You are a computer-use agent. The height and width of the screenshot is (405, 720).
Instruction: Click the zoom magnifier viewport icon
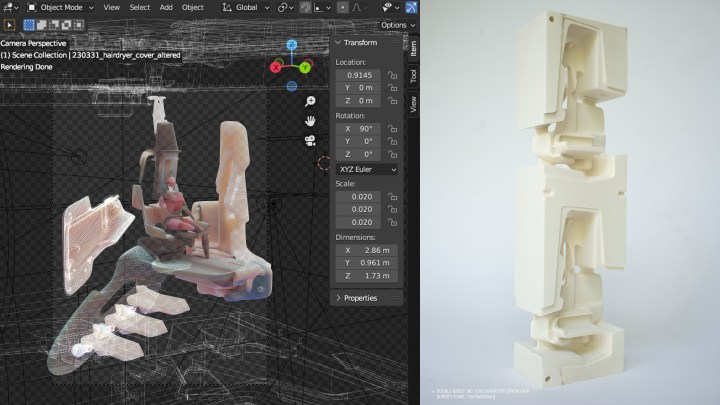(311, 102)
